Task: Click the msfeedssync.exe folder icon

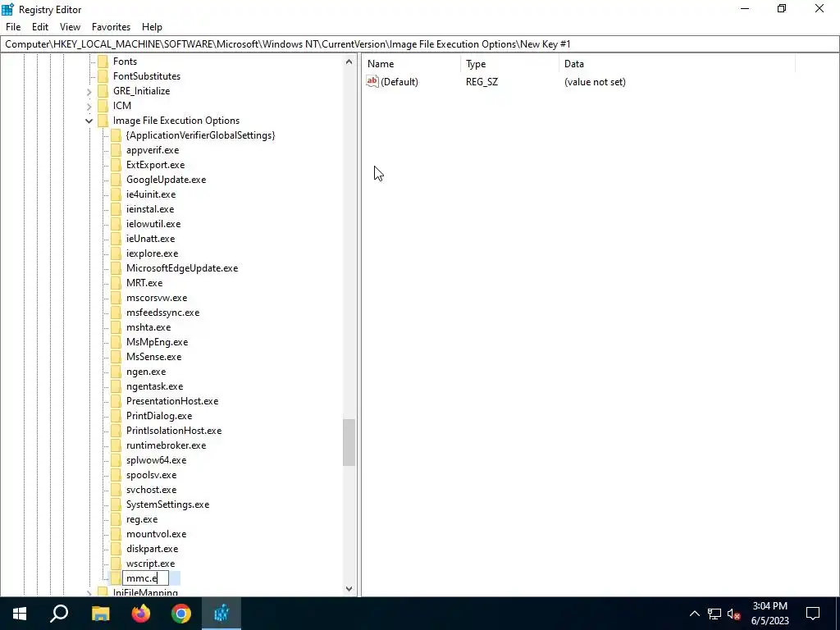Action: tap(116, 312)
